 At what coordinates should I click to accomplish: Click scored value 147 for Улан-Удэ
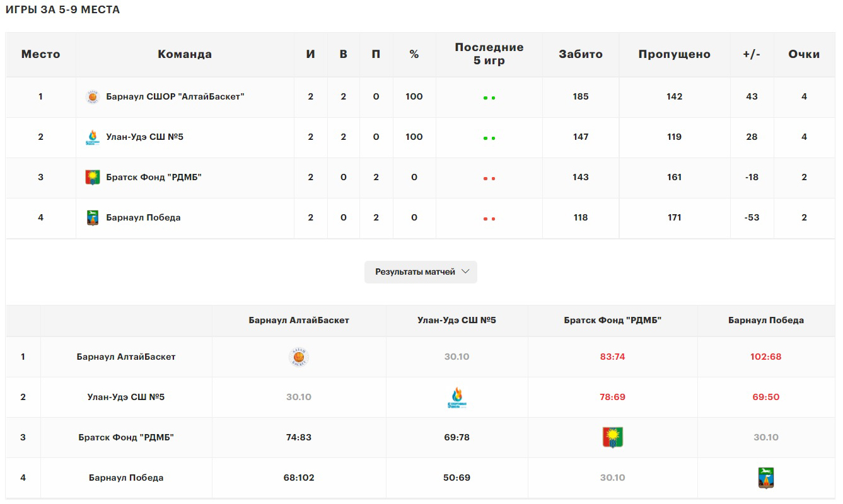[581, 137]
